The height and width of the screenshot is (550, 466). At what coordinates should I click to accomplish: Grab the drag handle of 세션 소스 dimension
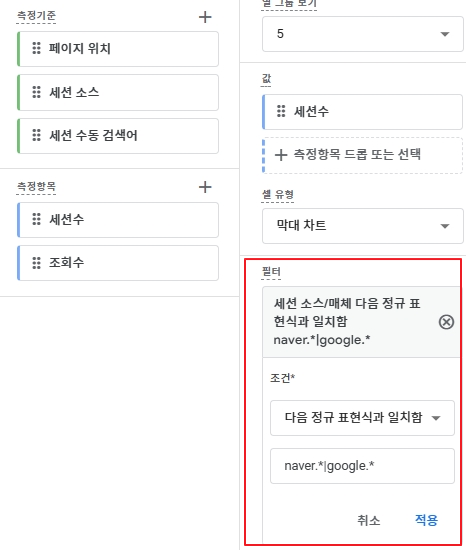36,92
